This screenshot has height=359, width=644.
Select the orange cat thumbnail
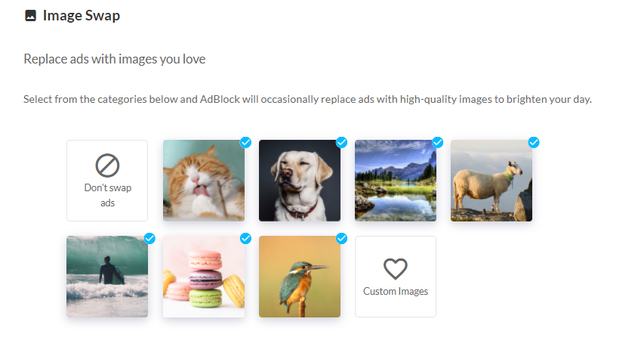coord(203,181)
